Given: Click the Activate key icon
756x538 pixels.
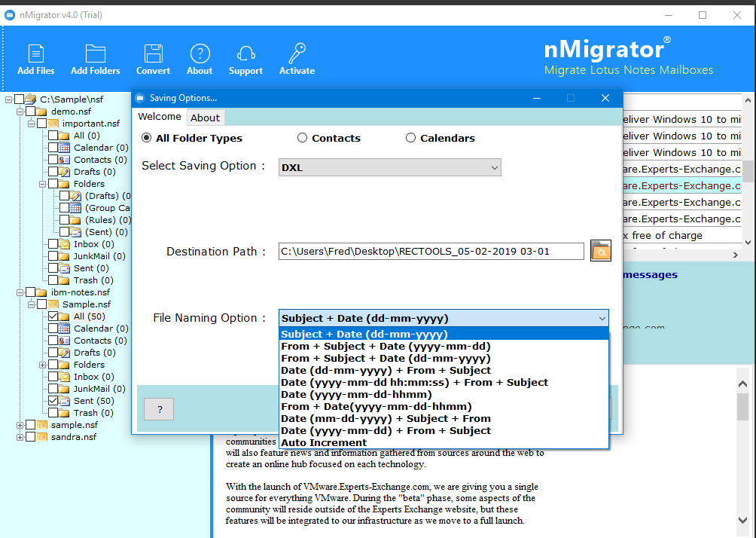Looking at the screenshot, I should coord(297,53).
